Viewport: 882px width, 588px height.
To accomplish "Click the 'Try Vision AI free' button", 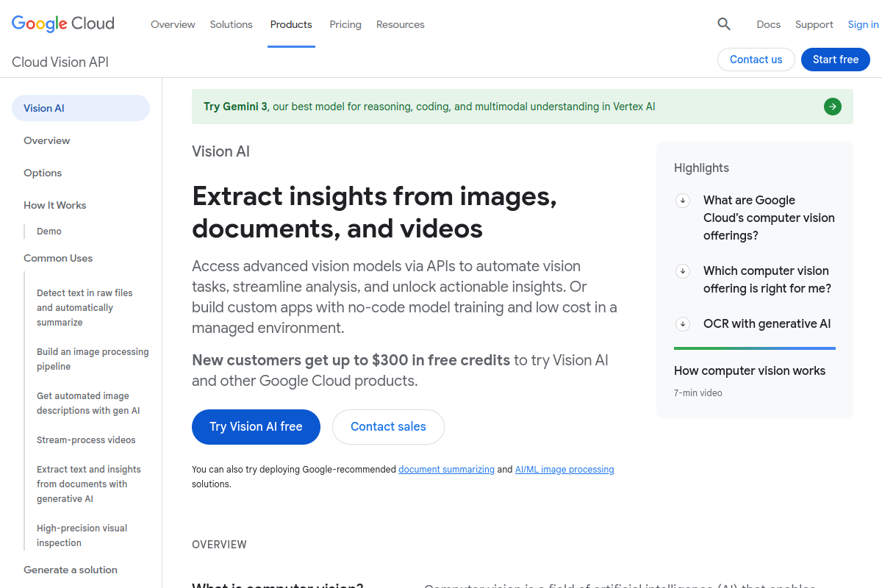I will coord(256,426).
